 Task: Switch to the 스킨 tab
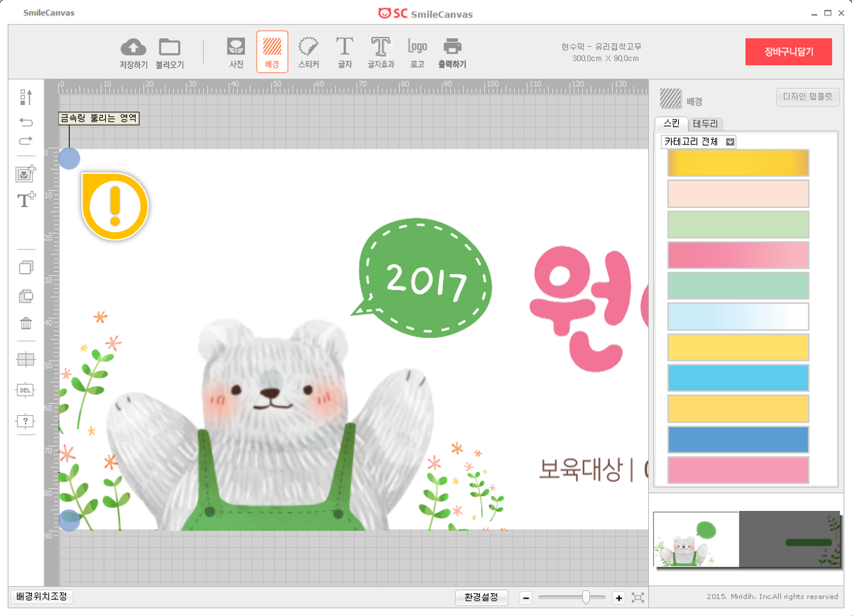tap(671, 124)
